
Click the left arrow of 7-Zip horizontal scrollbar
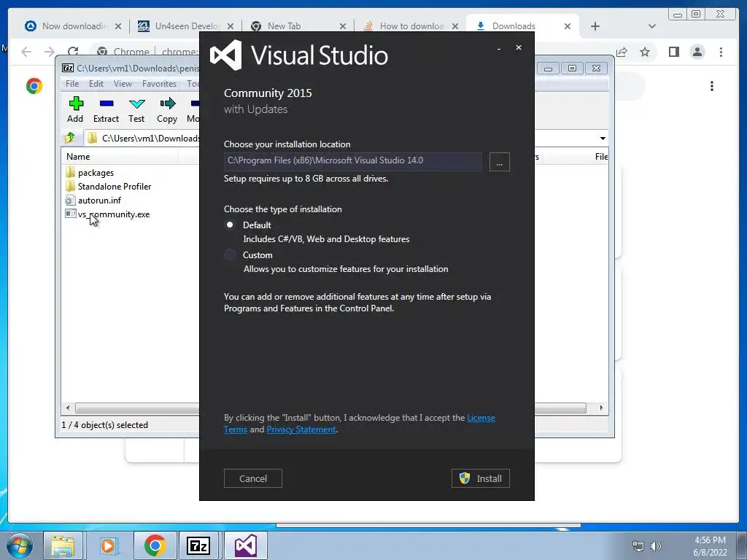point(68,408)
